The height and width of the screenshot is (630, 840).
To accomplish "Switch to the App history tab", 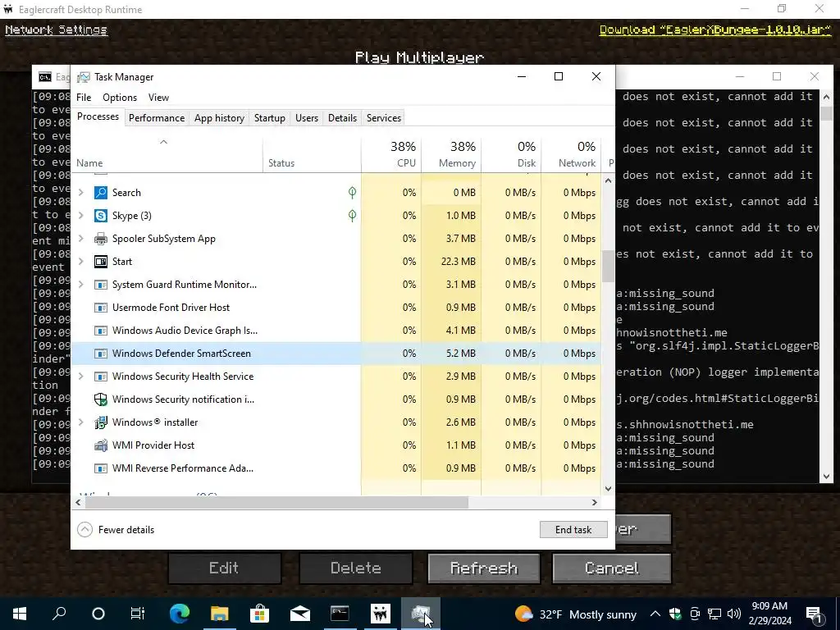I will 219,118.
